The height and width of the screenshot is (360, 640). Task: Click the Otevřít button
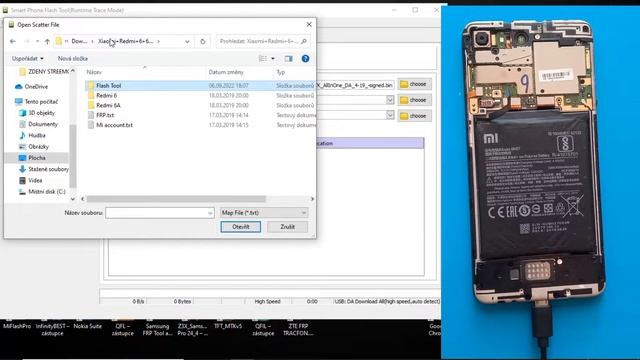(x=240, y=227)
